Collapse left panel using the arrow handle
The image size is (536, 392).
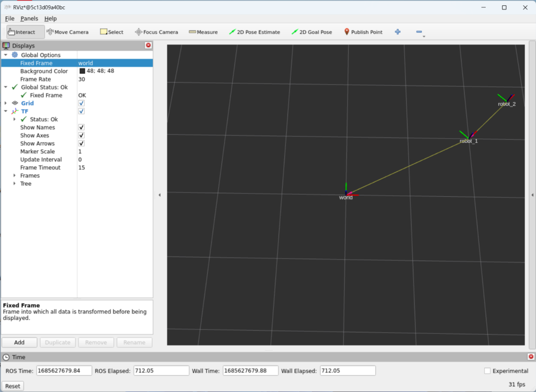[160, 195]
